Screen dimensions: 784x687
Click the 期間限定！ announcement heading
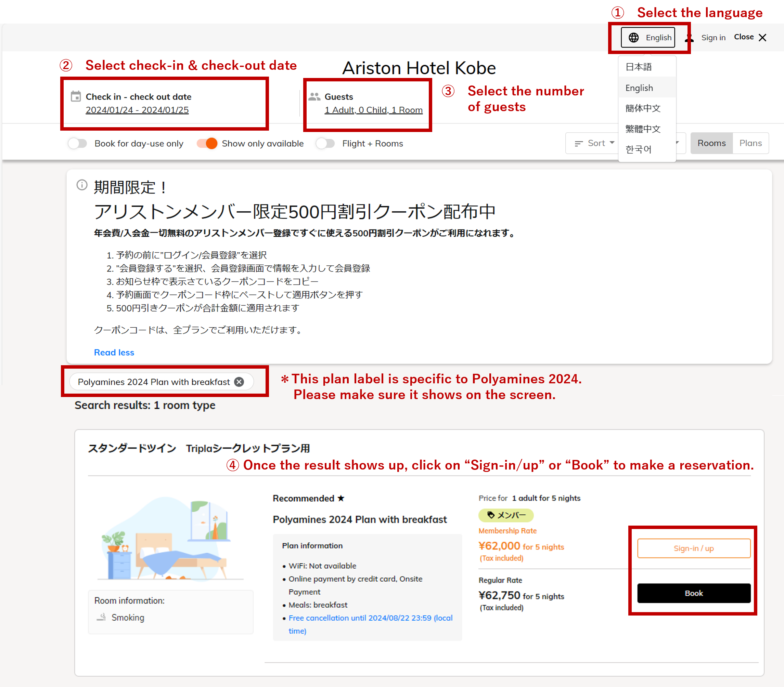pos(130,187)
